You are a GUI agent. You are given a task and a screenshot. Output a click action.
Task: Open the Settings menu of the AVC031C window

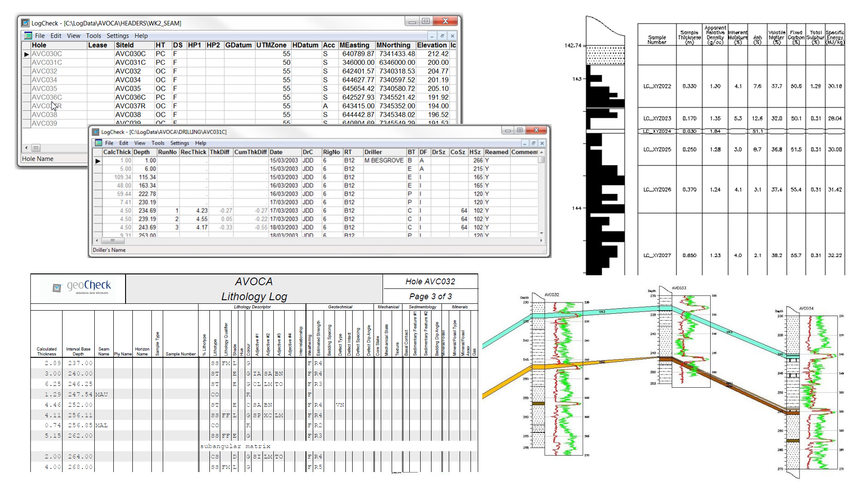(x=179, y=143)
